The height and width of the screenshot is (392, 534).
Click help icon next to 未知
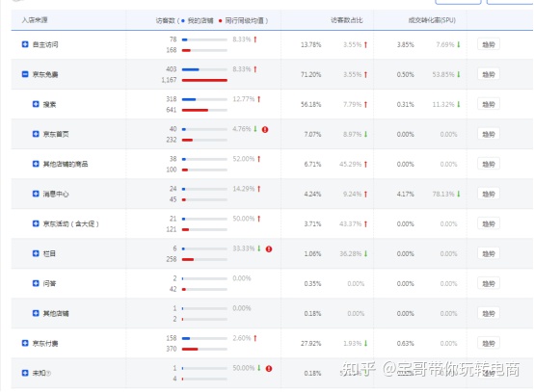48,374
